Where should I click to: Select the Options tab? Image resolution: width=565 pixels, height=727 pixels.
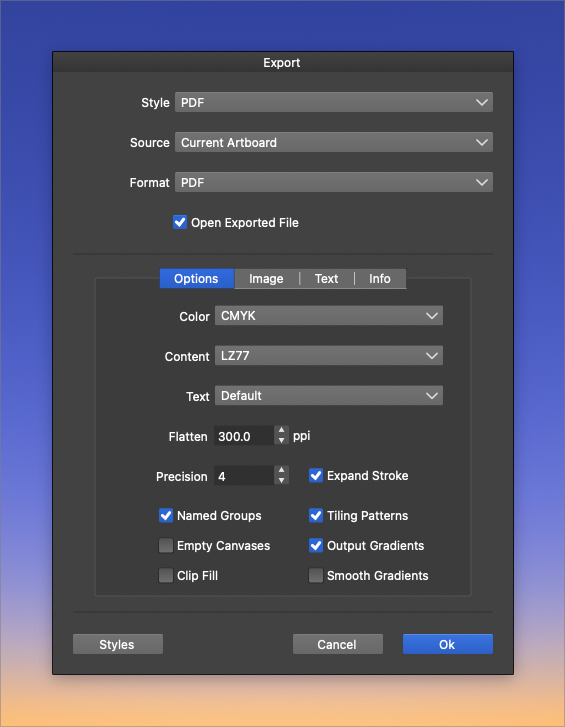(197, 279)
